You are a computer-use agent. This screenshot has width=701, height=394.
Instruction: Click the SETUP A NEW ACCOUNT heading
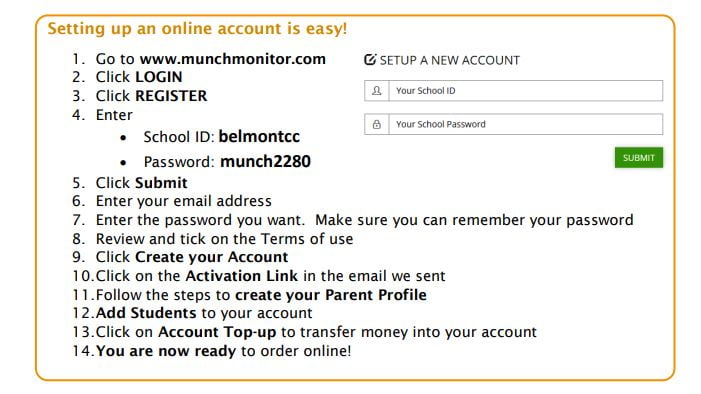(x=450, y=60)
